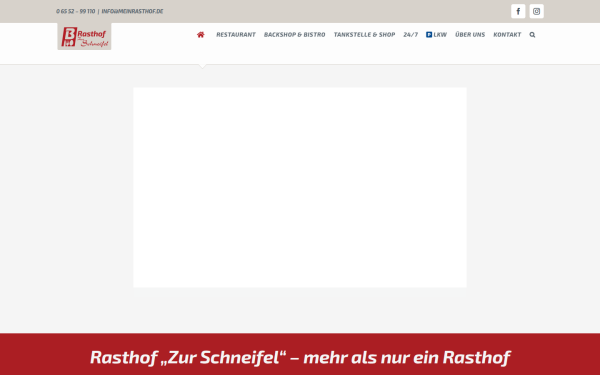Open the Restaurant menu item
Screen dimensions: 600x375
pyautogui.click(x=236, y=35)
